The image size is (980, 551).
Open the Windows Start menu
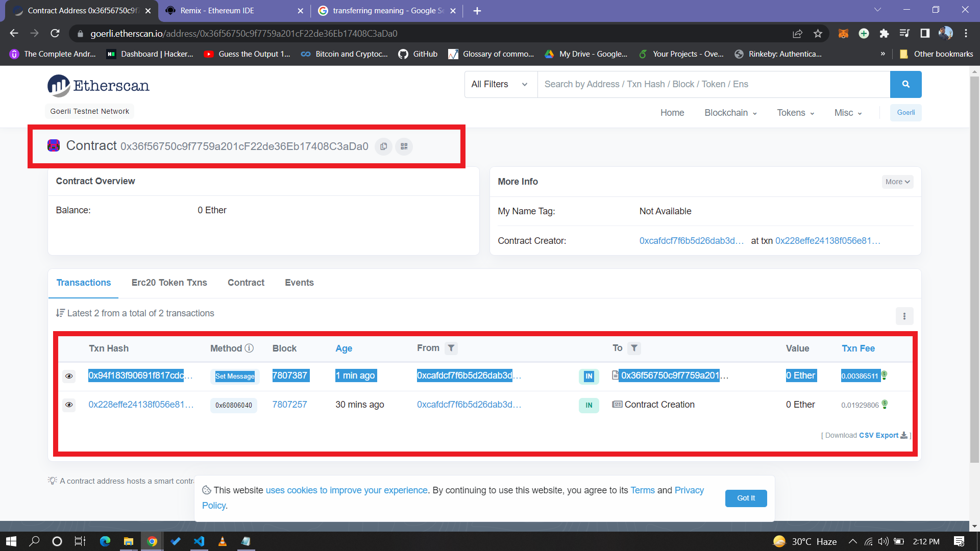[11, 541]
